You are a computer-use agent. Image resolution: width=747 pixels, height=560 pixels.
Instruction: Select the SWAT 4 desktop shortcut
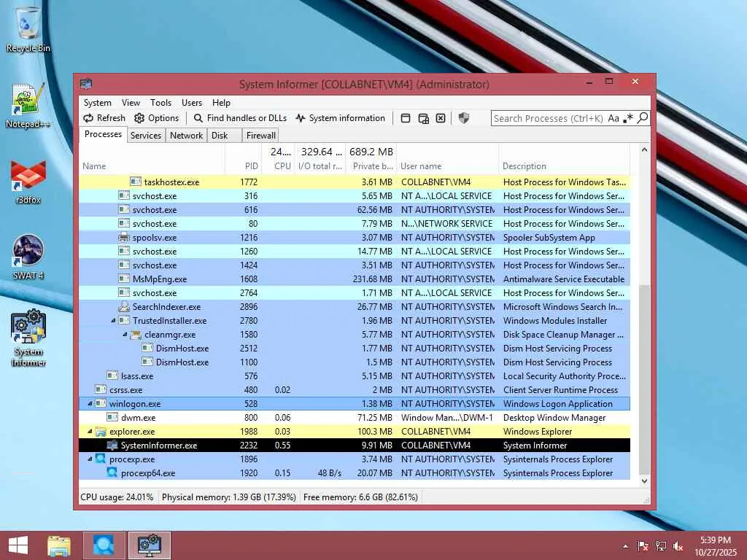(x=28, y=257)
